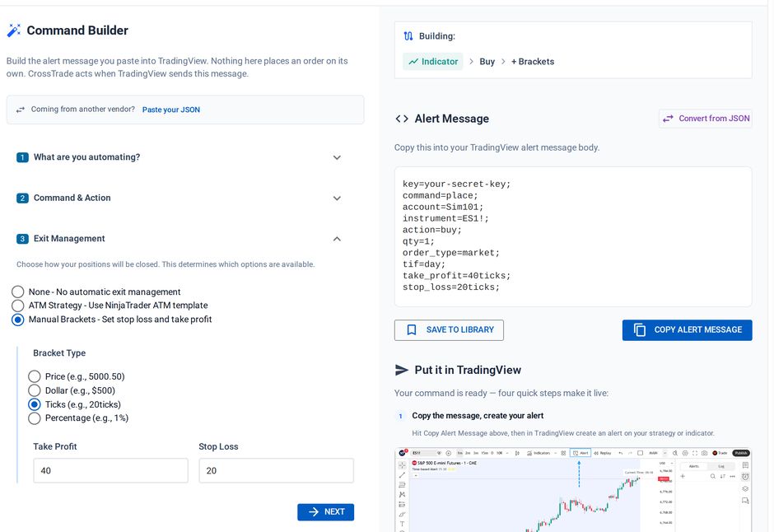This screenshot has height=532, width=774.
Task: Click the Bracket Type heading
Action: pyautogui.click(x=59, y=352)
